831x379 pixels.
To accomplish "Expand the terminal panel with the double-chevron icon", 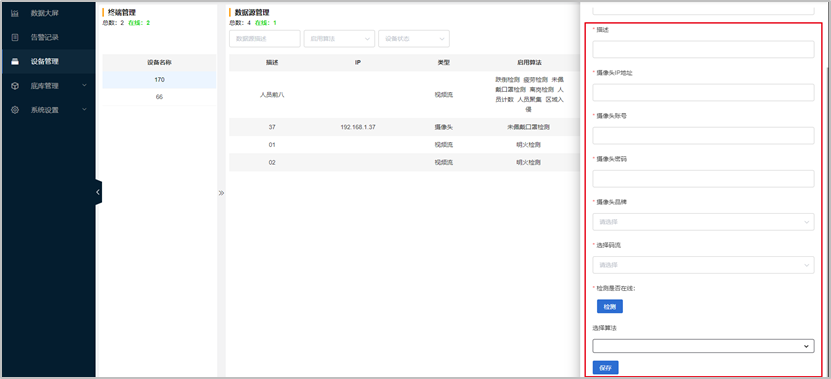I will pos(222,193).
